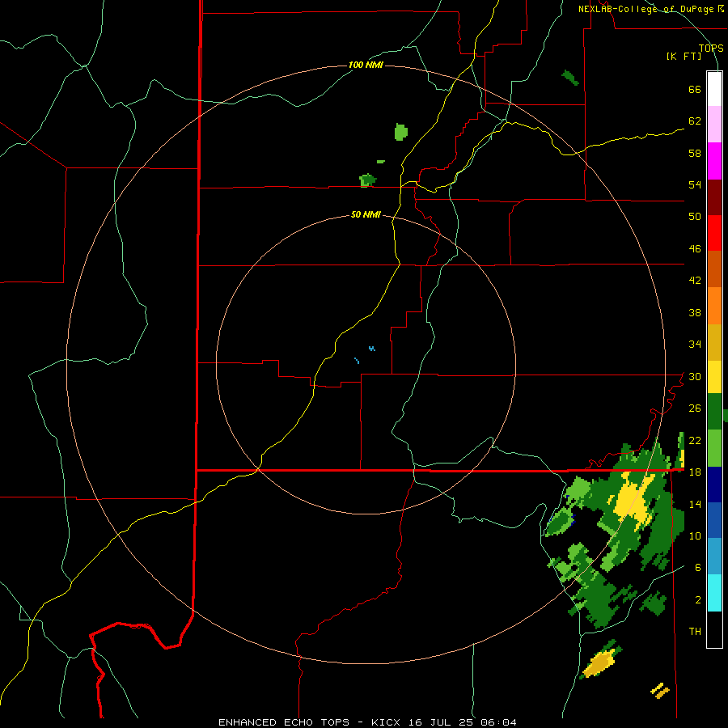The height and width of the screenshot is (728, 728).
Task: Click the 50 NMI range ring label
Action: pyautogui.click(x=366, y=214)
